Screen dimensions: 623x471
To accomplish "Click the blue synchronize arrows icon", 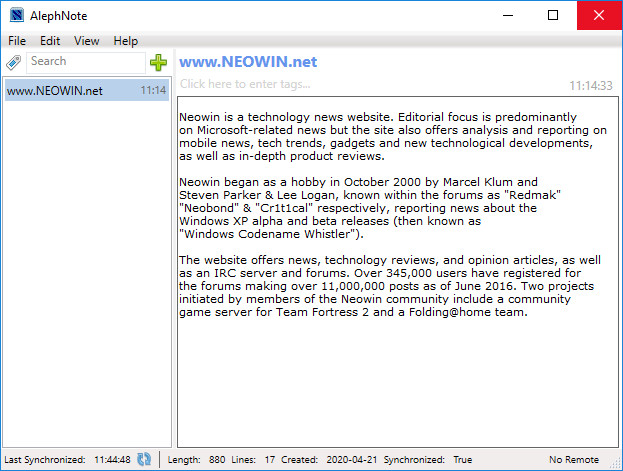I will coord(144,459).
